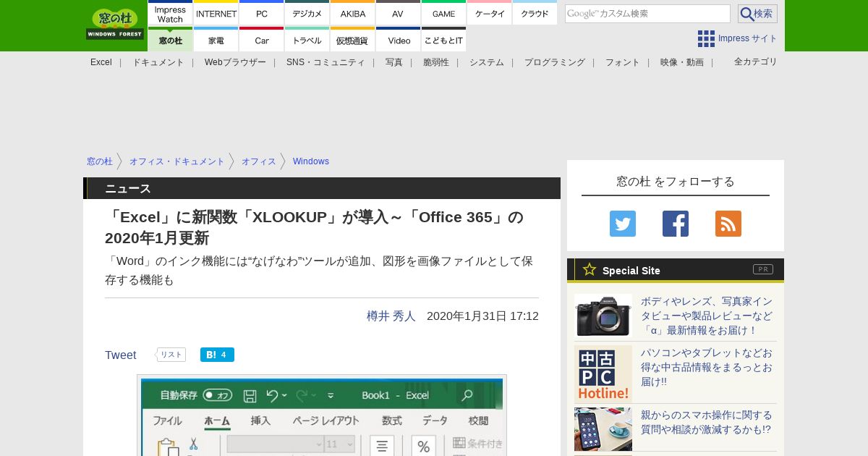
Task: Click the Twitter follow icon
Action: (622, 224)
